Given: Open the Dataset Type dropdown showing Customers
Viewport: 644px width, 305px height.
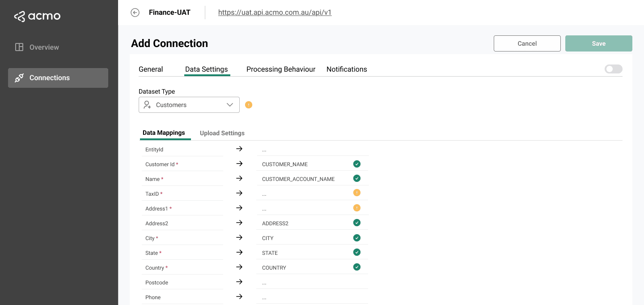Looking at the screenshot, I should coord(189,104).
